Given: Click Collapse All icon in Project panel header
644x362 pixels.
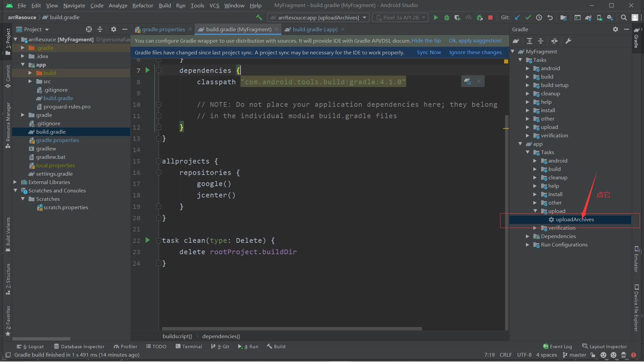Looking at the screenshot, I should tap(100, 30).
